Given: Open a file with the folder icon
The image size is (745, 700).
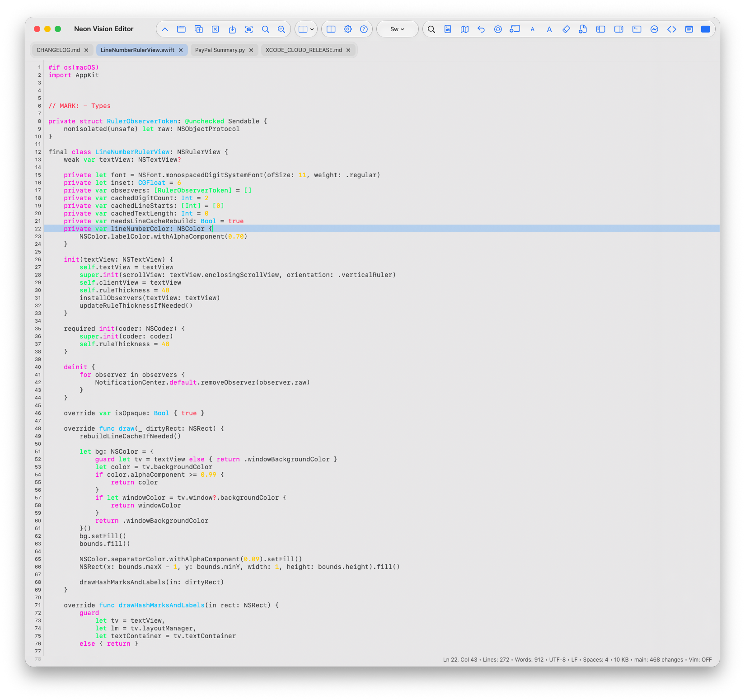Looking at the screenshot, I should click(x=182, y=29).
